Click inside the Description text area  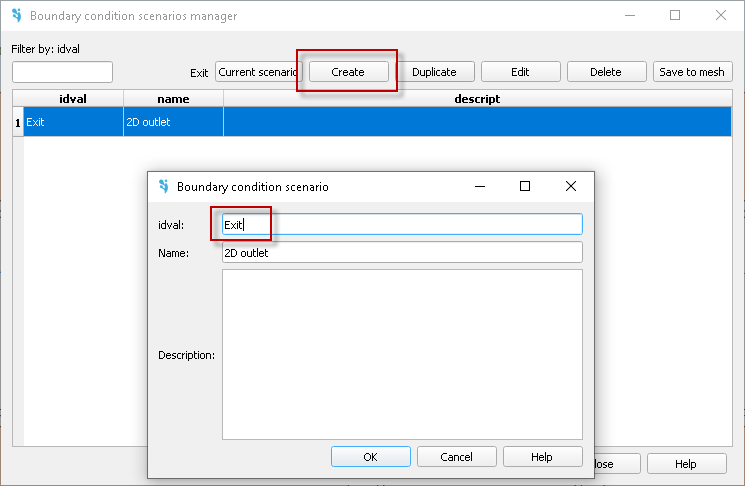coord(401,354)
